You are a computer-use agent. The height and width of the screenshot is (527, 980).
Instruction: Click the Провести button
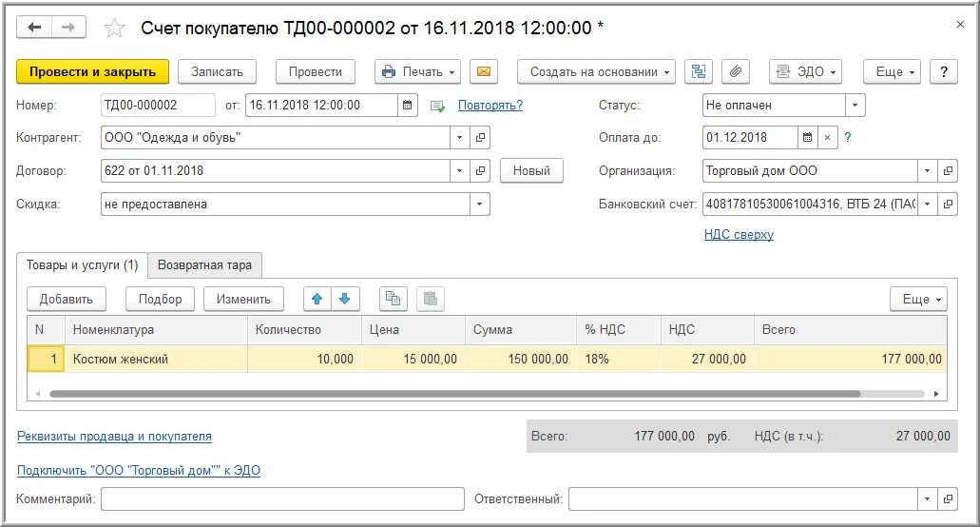coord(315,72)
